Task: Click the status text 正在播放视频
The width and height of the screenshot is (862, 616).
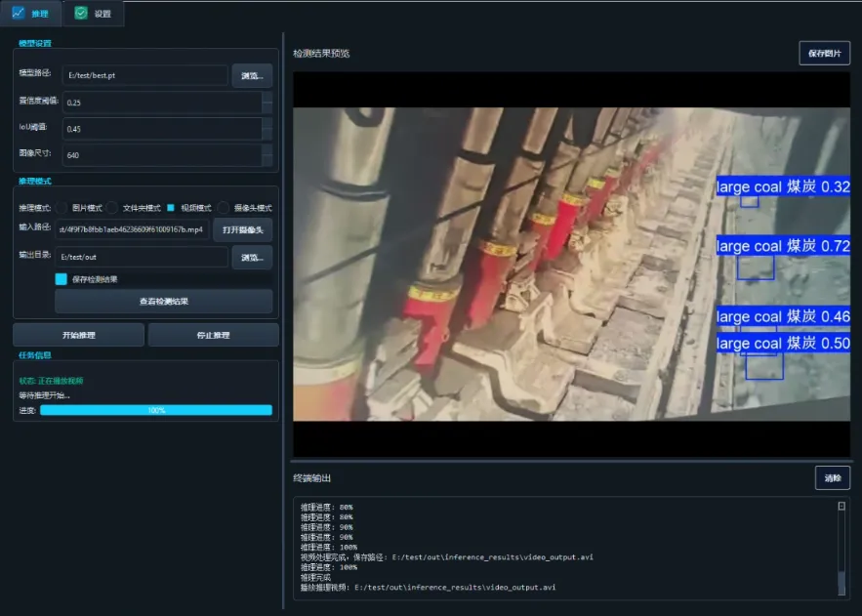Action: tap(60, 381)
